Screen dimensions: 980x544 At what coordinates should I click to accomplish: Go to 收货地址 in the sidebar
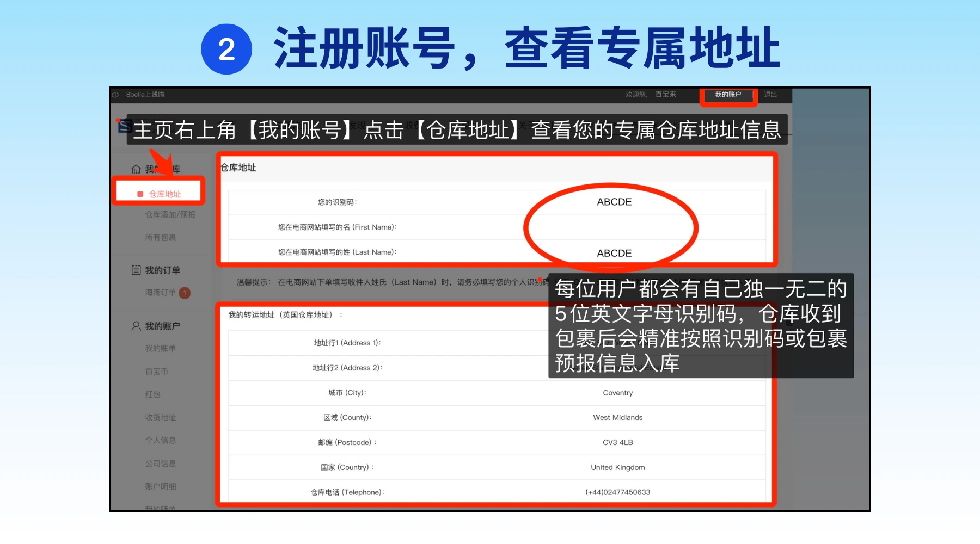[x=161, y=417]
